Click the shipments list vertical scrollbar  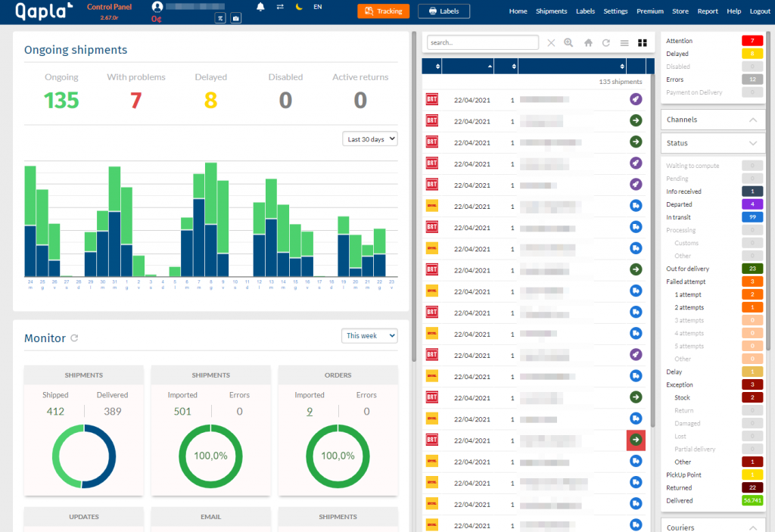coord(652,252)
